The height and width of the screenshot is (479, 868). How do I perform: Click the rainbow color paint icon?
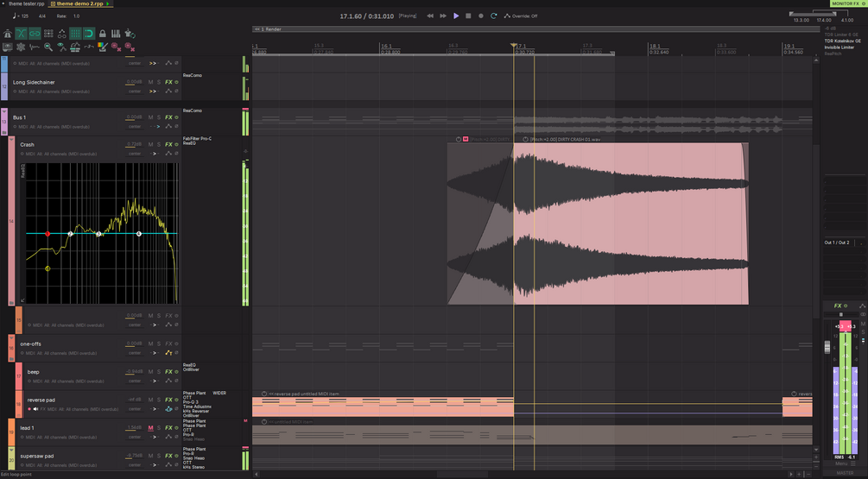(x=103, y=47)
